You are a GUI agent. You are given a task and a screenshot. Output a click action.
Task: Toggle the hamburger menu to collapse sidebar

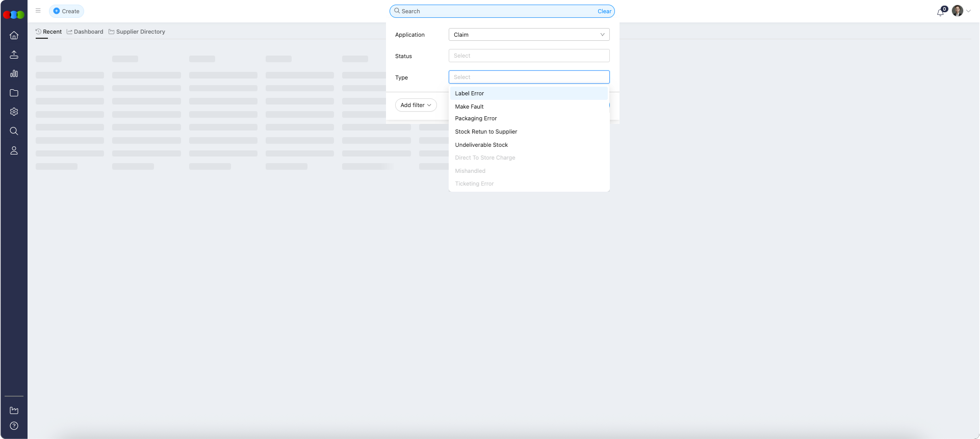38,11
